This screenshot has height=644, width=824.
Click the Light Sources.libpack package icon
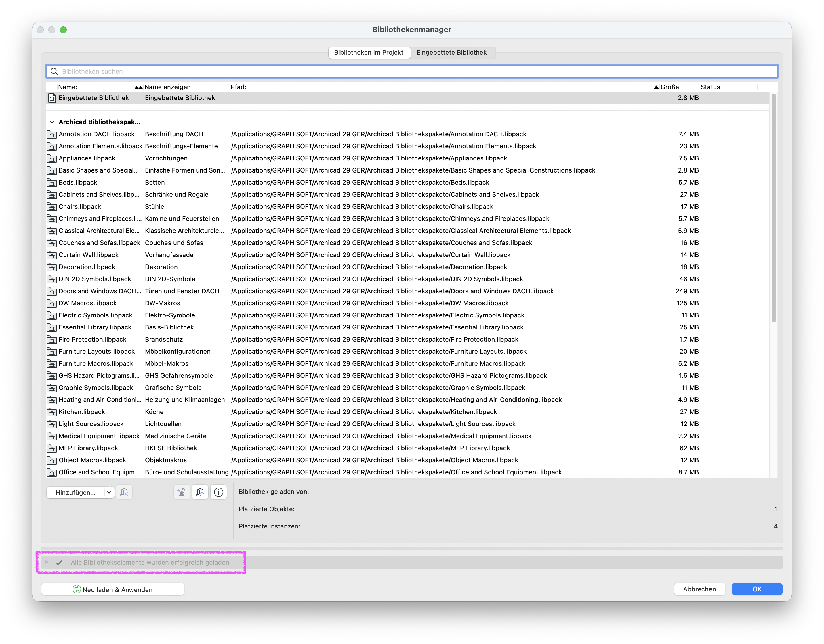pyautogui.click(x=52, y=424)
